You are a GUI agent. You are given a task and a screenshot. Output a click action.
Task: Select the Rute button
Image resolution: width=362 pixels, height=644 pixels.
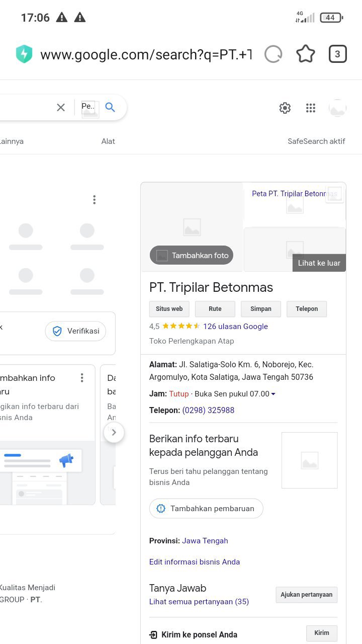(215, 309)
